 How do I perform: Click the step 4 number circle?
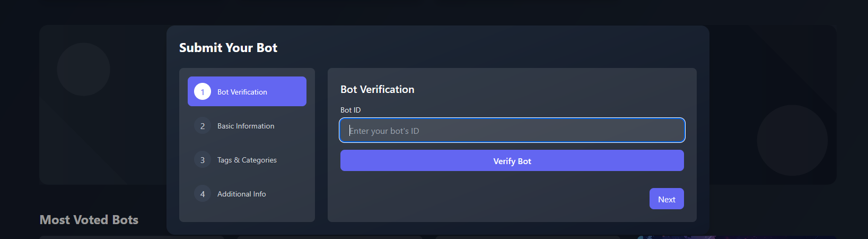coord(203,194)
